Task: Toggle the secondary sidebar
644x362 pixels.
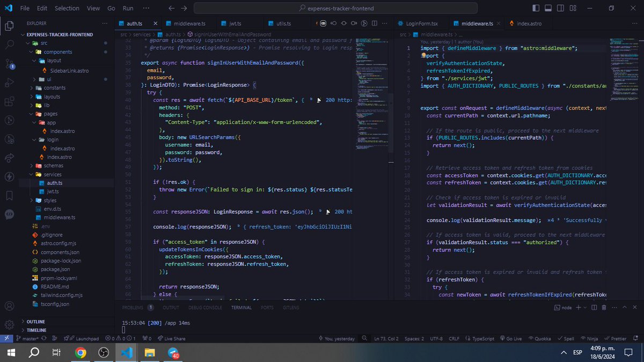Action: (x=560, y=8)
